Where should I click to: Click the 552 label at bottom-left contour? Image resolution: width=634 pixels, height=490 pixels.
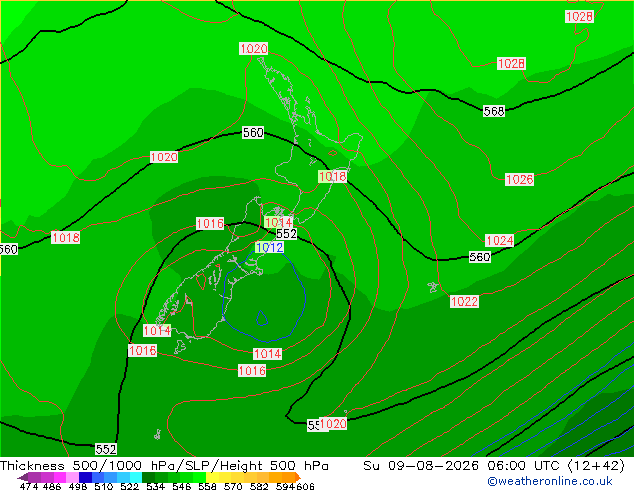106,449
